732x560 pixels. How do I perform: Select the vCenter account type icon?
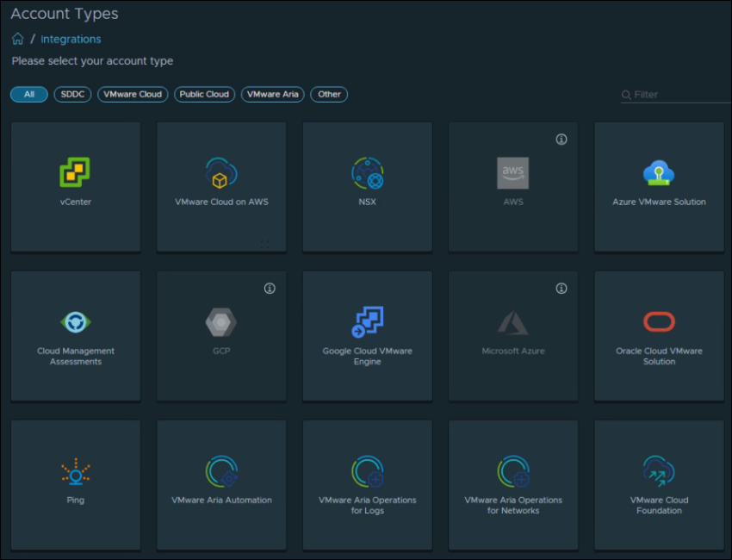click(x=75, y=172)
